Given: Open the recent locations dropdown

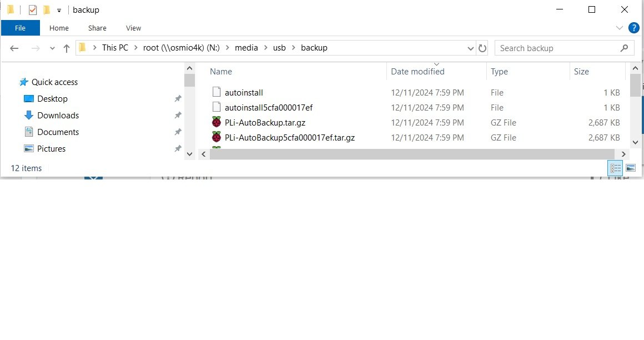Looking at the screenshot, I should point(53,48).
